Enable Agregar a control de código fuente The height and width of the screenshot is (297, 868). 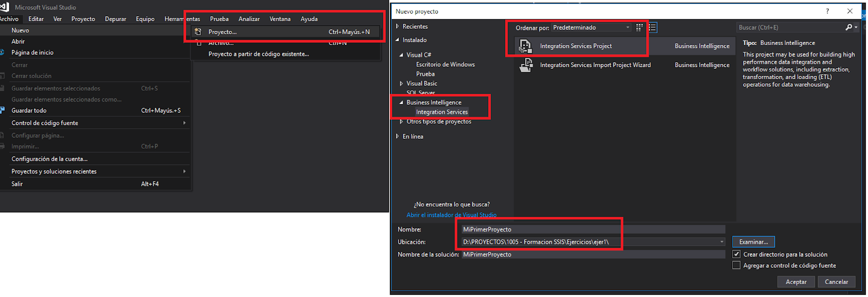point(737,266)
